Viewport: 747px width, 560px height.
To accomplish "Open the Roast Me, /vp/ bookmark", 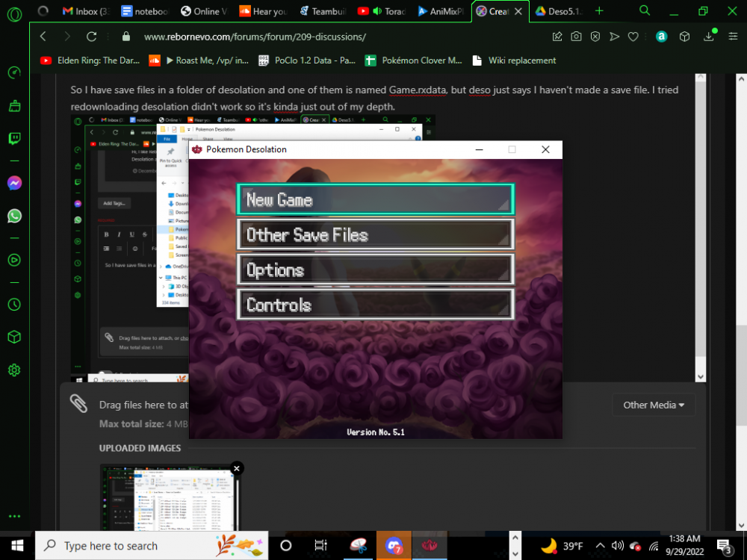I will pyautogui.click(x=198, y=60).
